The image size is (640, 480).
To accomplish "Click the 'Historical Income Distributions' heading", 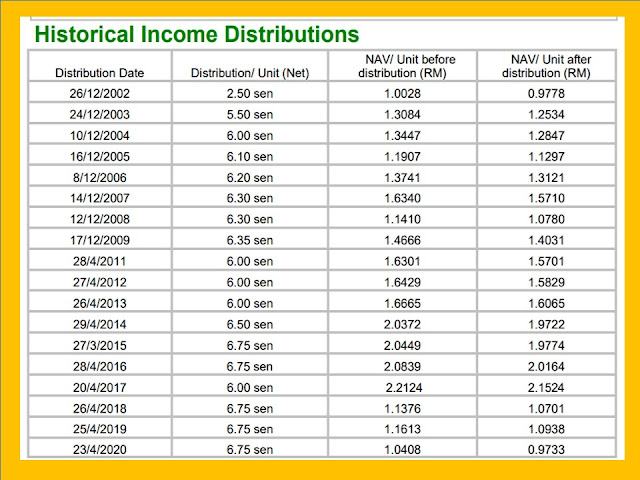I will [x=197, y=34].
